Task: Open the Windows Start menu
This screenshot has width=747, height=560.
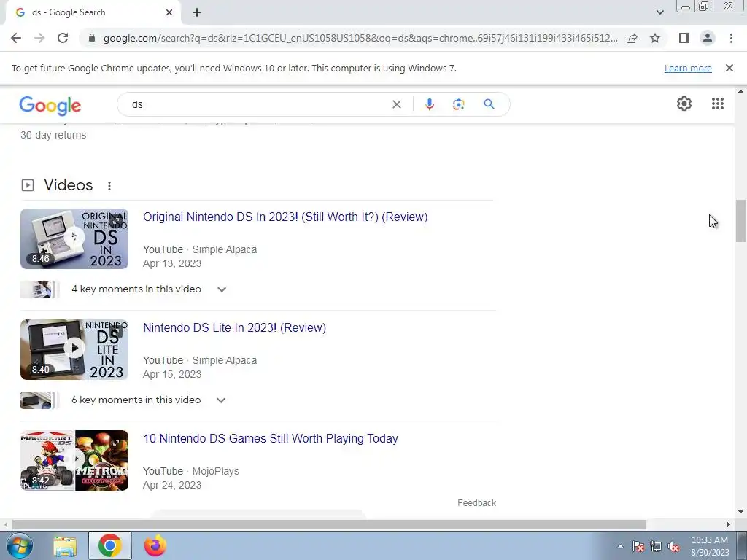Action: 19,545
